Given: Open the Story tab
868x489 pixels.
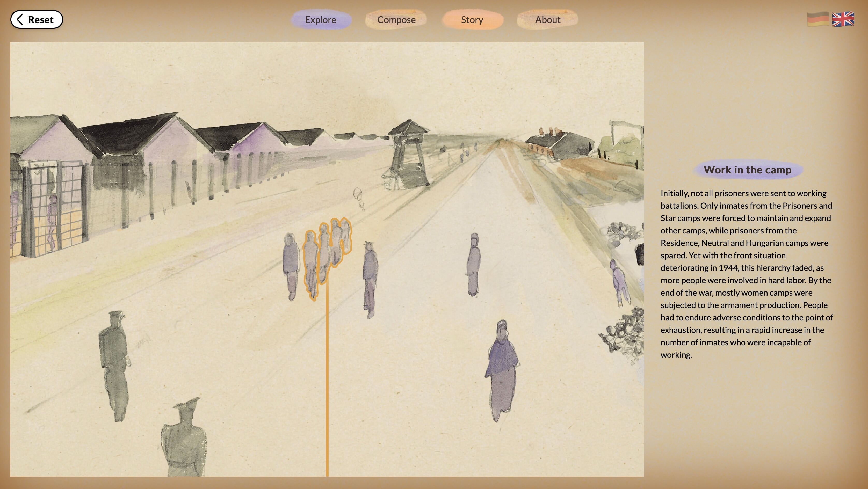Looking at the screenshot, I should click(x=472, y=19).
